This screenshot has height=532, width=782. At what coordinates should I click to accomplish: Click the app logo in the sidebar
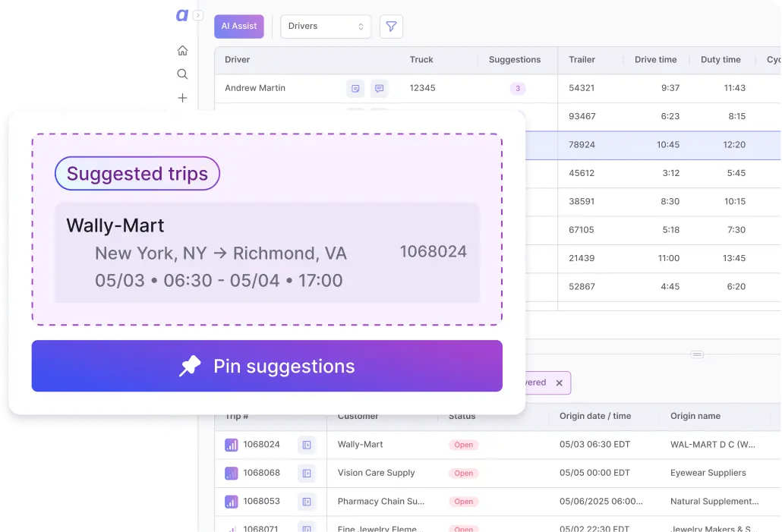pyautogui.click(x=182, y=15)
